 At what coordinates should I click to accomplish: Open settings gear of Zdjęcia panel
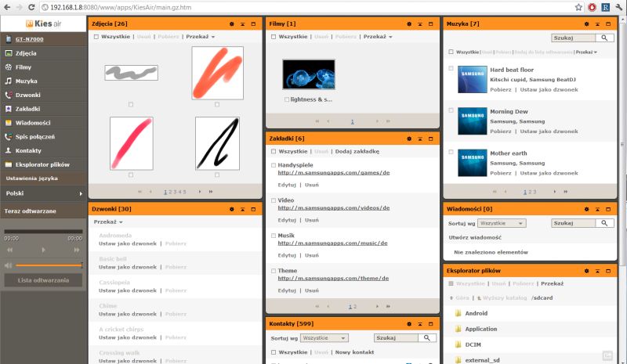coord(231,24)
